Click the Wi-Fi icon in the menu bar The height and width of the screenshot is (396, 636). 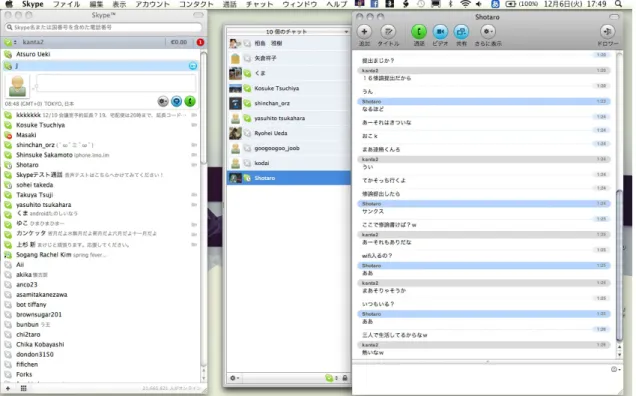[x=465, y=4]
